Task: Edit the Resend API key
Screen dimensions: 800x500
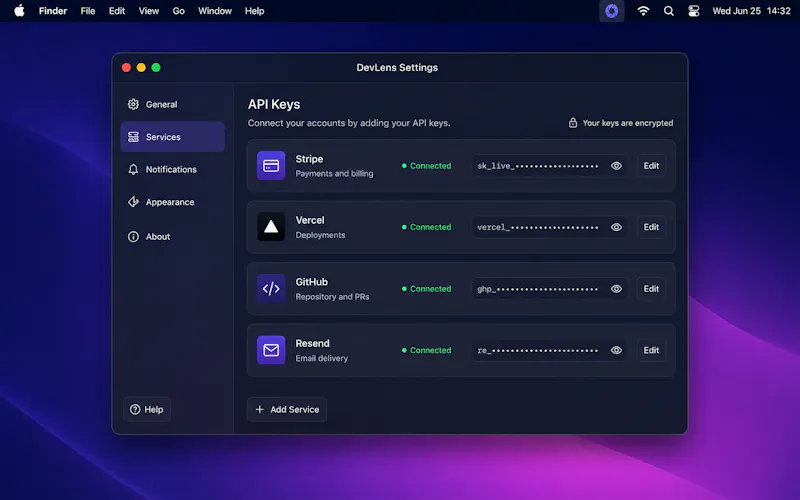Action: (651, 350)
